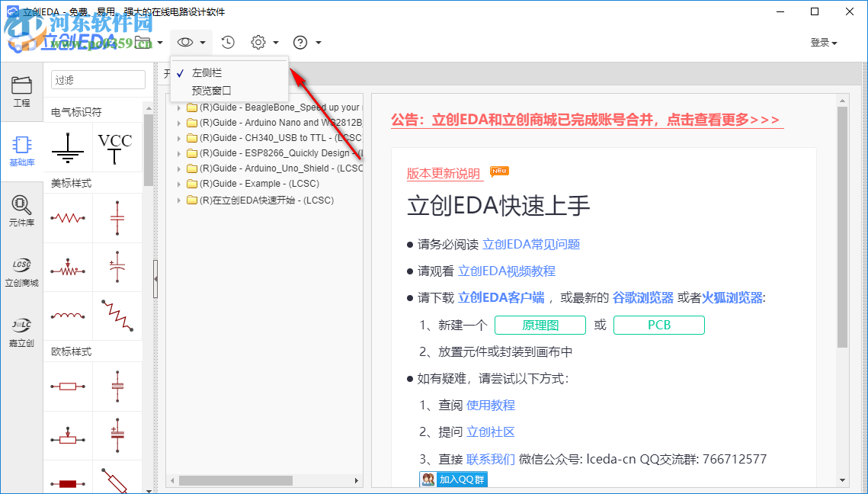Expand the 在立创EDA快速开始 folder

point(179,200)
